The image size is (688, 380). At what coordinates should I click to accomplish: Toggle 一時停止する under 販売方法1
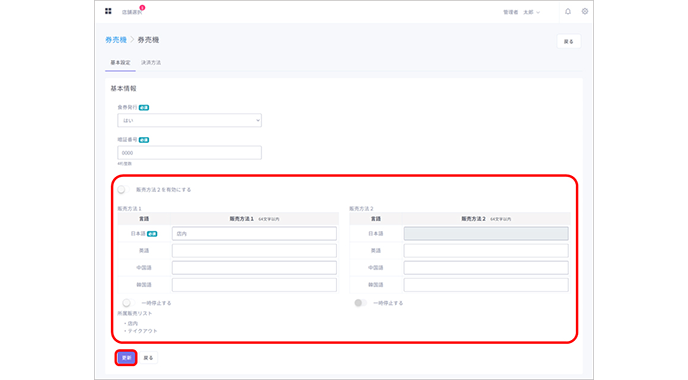pyautogui.click(x=128, y=303)
